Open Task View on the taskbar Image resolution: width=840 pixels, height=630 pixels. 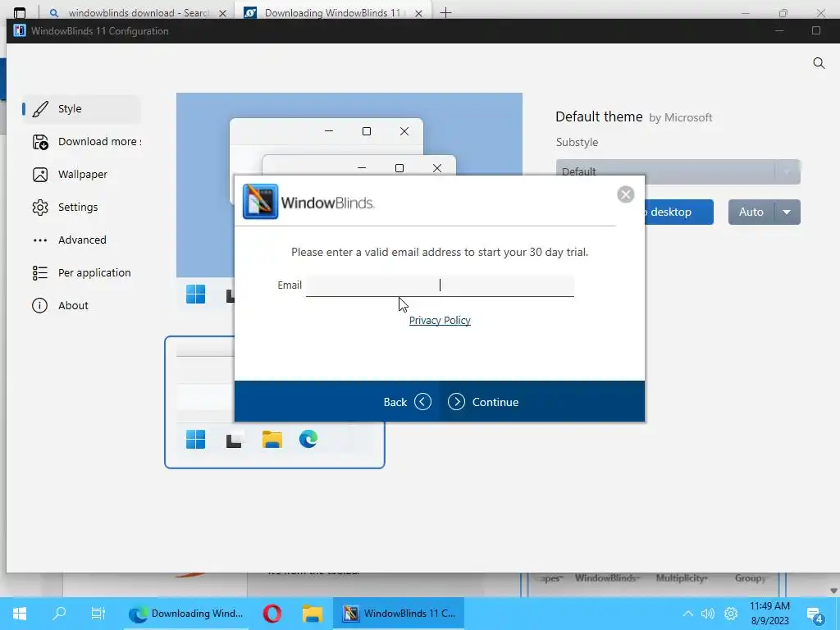[x=98, y=614]
